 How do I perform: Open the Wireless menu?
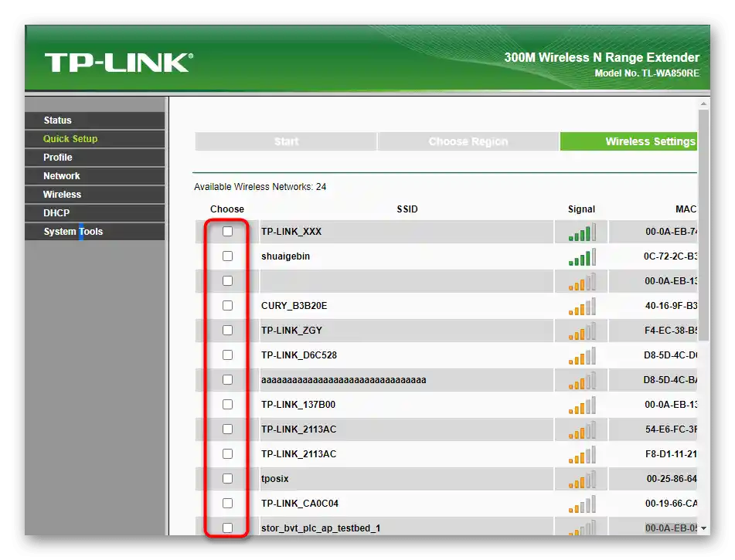95,195
